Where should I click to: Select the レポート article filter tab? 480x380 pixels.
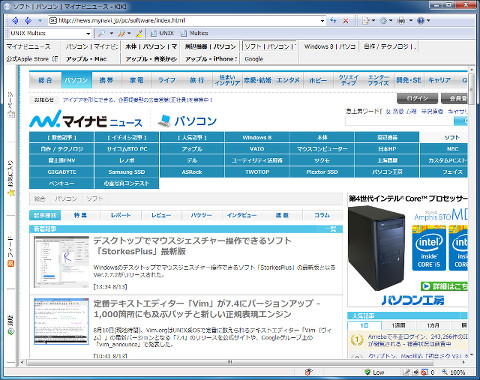pos(121,215)
